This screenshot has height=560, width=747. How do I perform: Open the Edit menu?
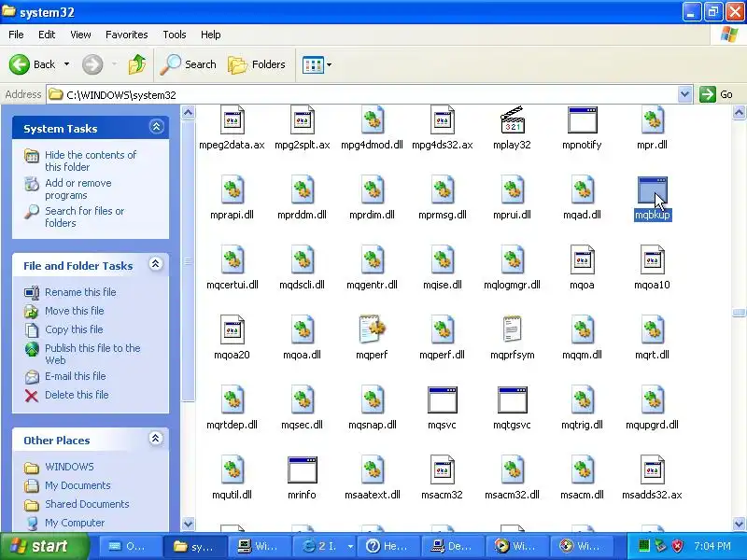(47, 35)
